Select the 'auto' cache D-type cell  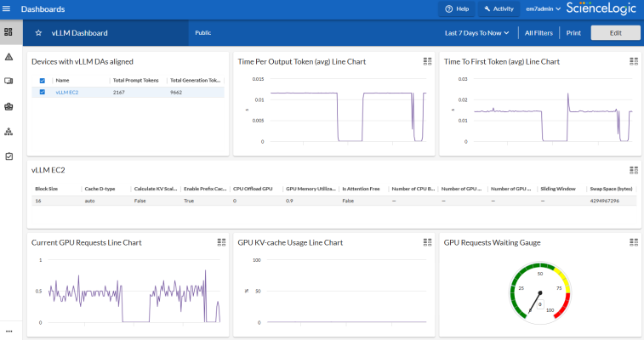[89, 201]
